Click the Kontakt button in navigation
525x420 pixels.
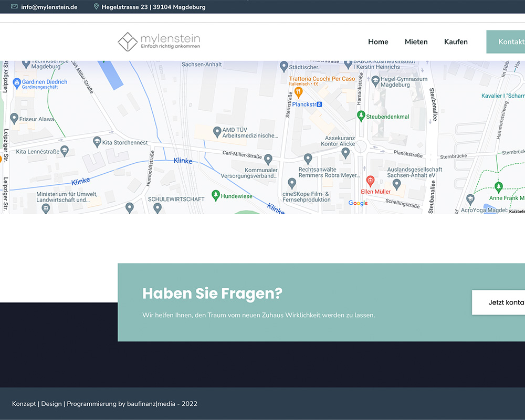(506, 42)
